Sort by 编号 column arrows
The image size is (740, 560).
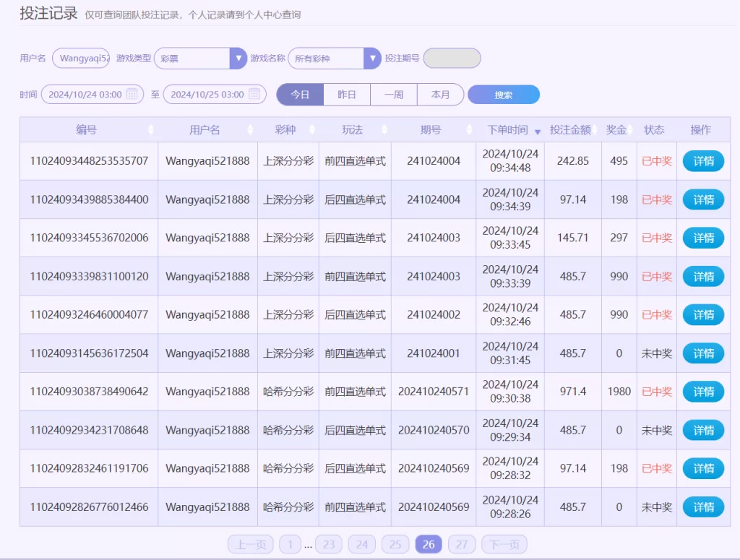point(150,130)
